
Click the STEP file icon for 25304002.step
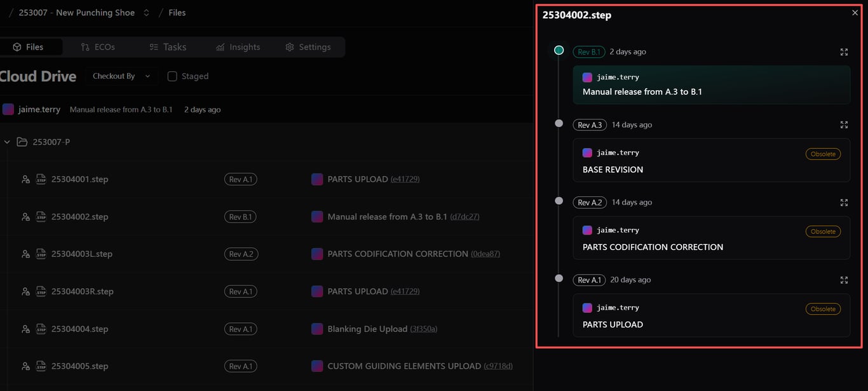(x=41, y=217)
